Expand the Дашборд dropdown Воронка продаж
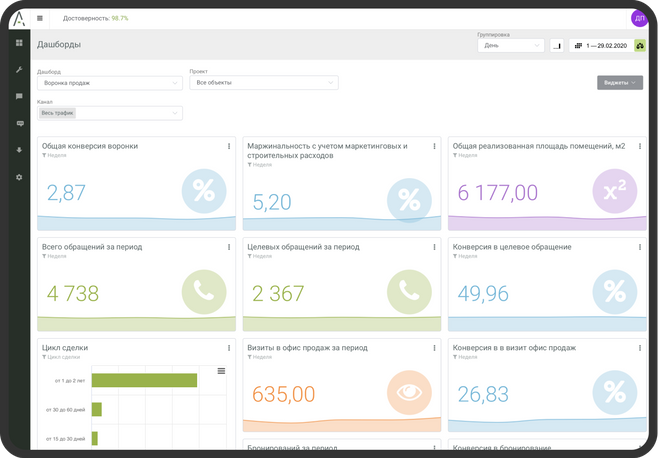 (110, 83)
